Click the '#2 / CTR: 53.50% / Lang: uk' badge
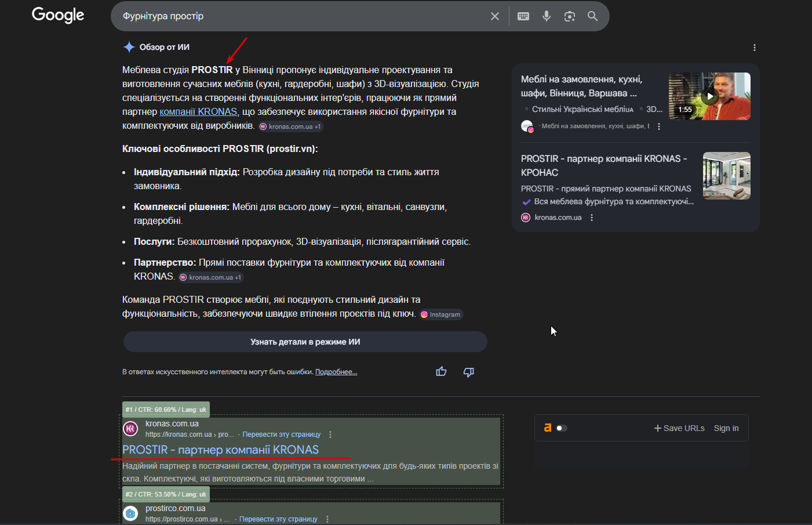The image size is (812, 525). point(166,494)
